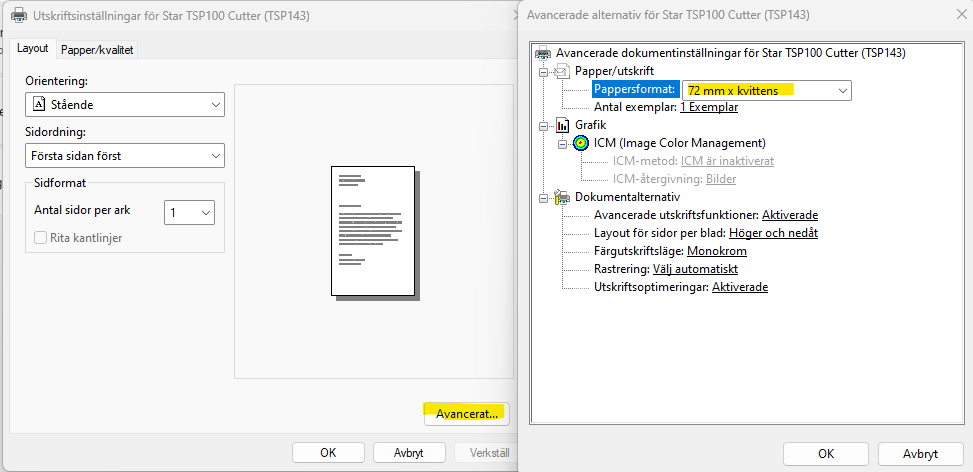Click the Avancerat... button
Viewport: 973px width, 472px height.
click(x=467, y=414)
